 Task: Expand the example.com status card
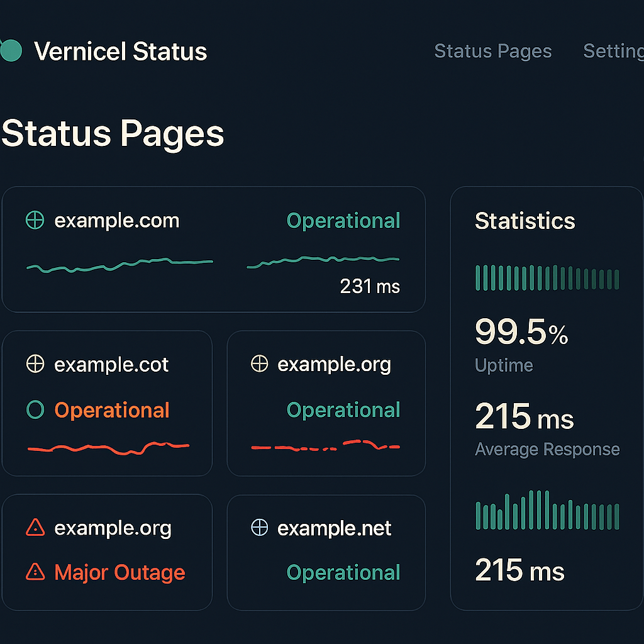pyautogui.click(x=213, y=249)
